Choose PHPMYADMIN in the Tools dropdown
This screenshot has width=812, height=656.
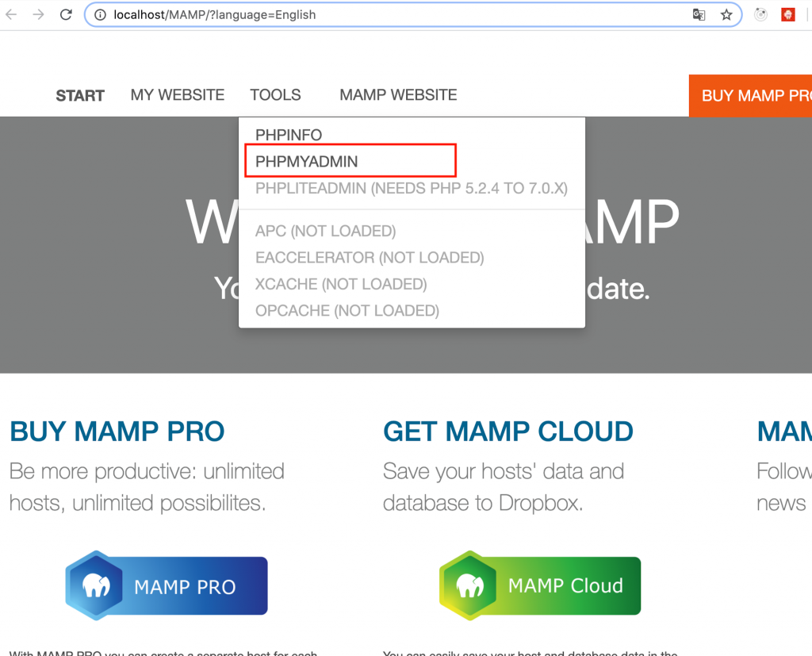point(307,161)
